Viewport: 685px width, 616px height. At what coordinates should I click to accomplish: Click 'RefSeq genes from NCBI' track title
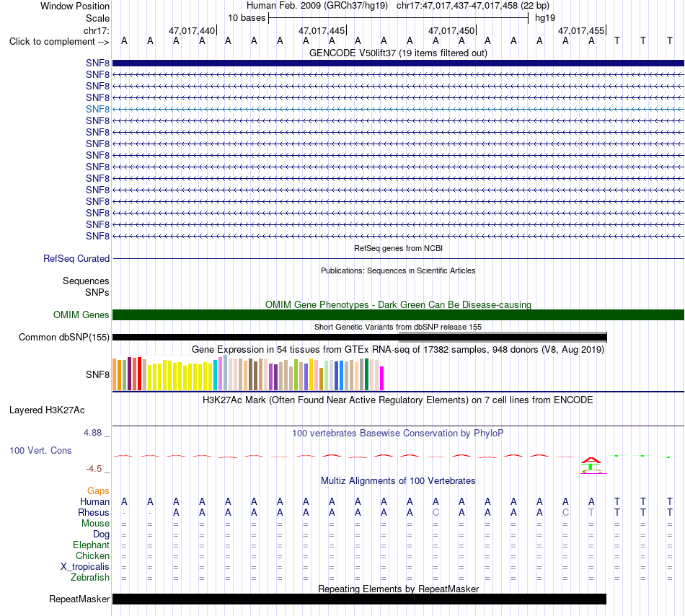click(x=398, y=248)
